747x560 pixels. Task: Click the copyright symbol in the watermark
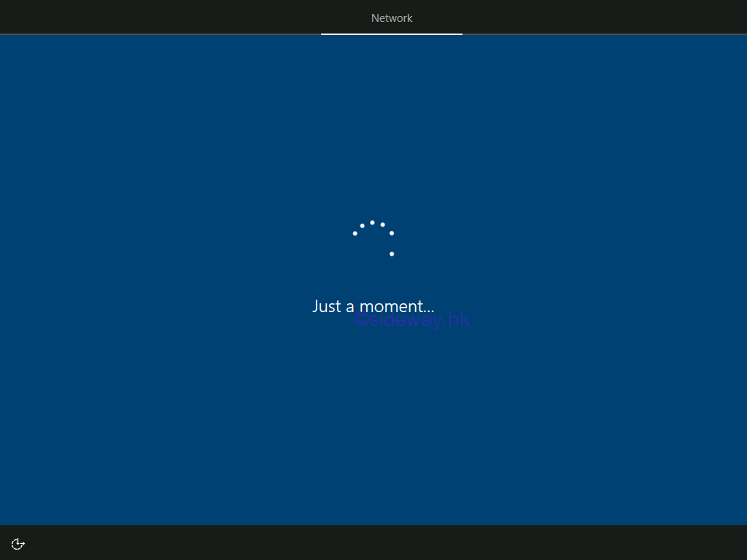[x=360, y=319]
